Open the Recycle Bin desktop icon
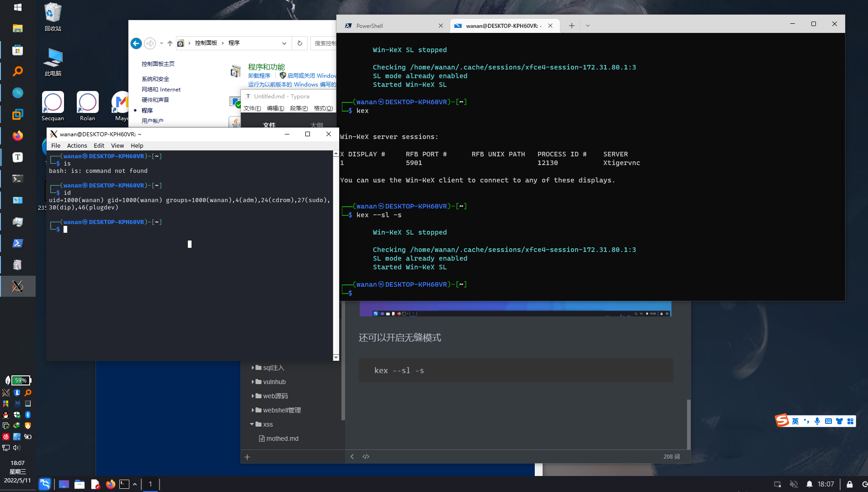This screenshot has height=492, width=868. (x=53, y=17)
